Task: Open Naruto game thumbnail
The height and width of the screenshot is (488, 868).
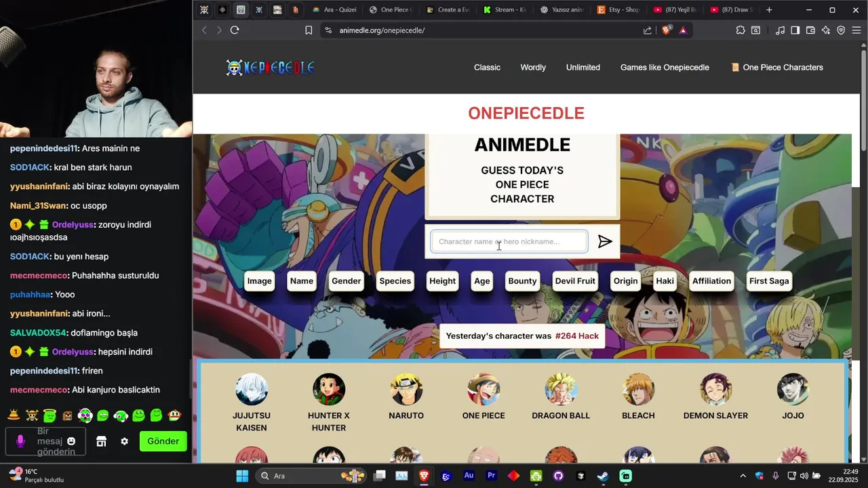Action: 406,389
